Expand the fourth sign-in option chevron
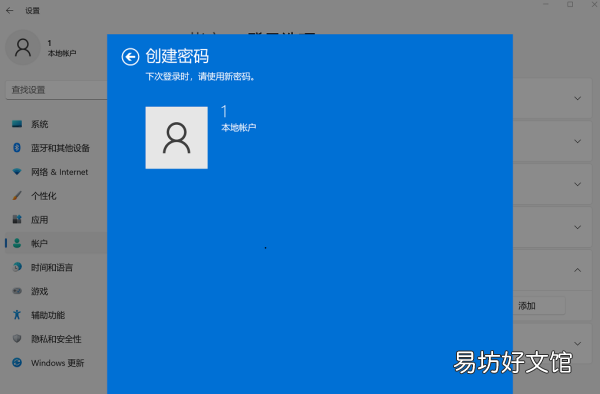 click(x=577, y=227)
